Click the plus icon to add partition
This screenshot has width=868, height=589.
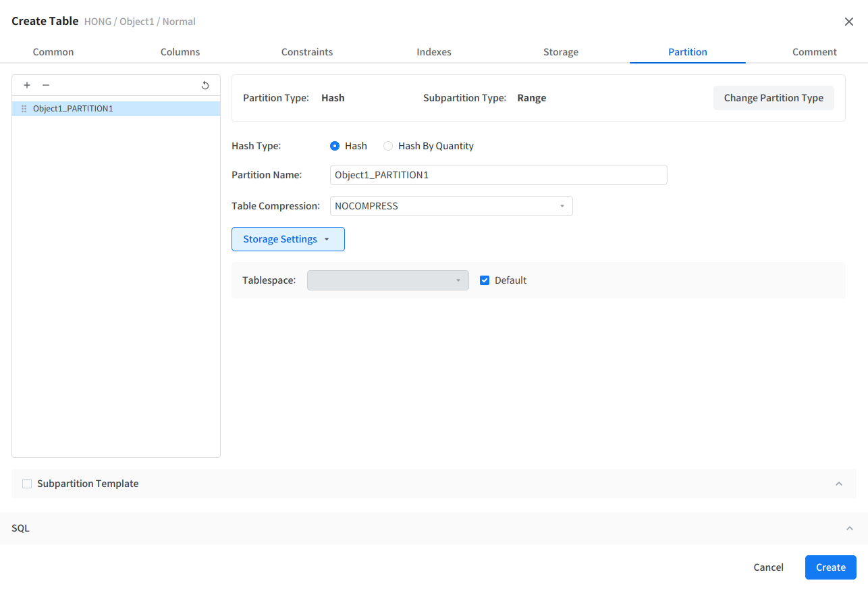[27, 85]
